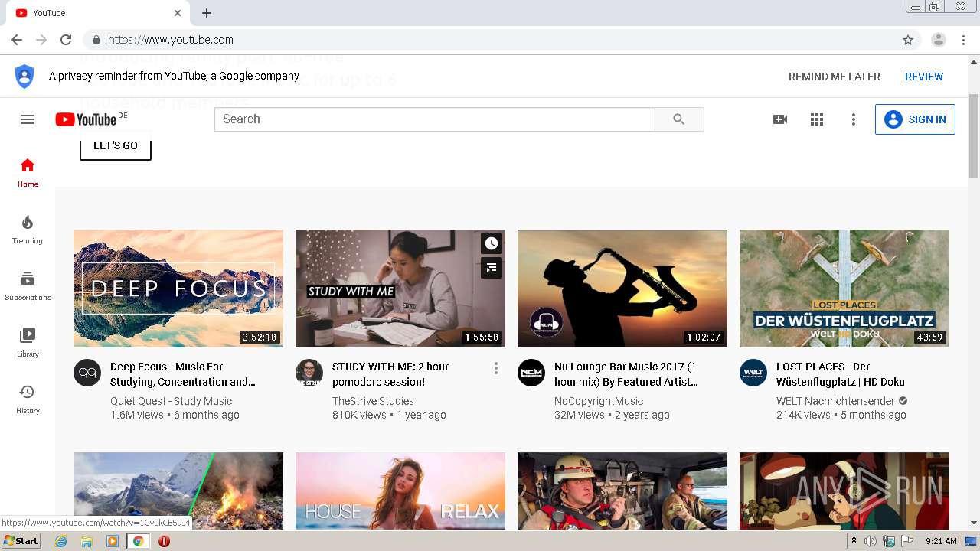
Task: Open the YouTube settings three-dot menu
Action: click(x=854, y=119)
